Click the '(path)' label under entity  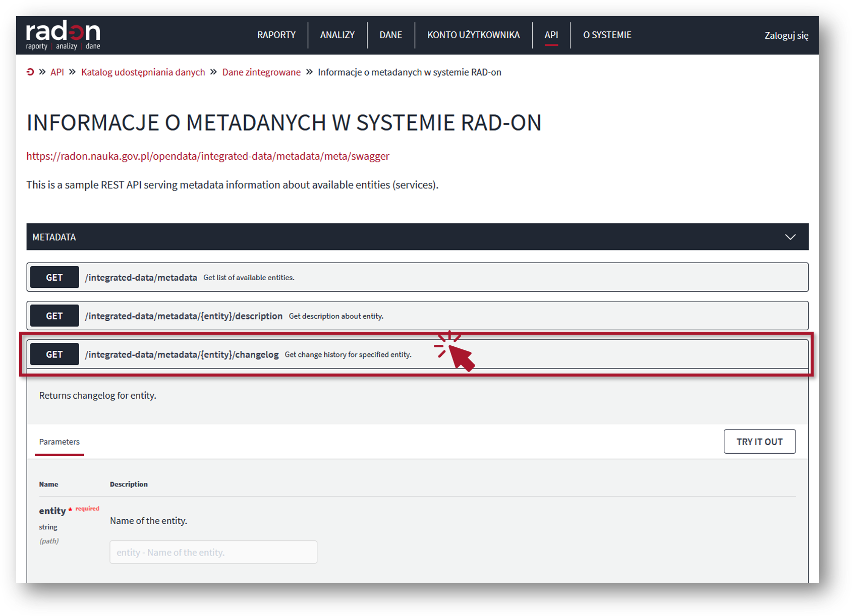[49, 541]
